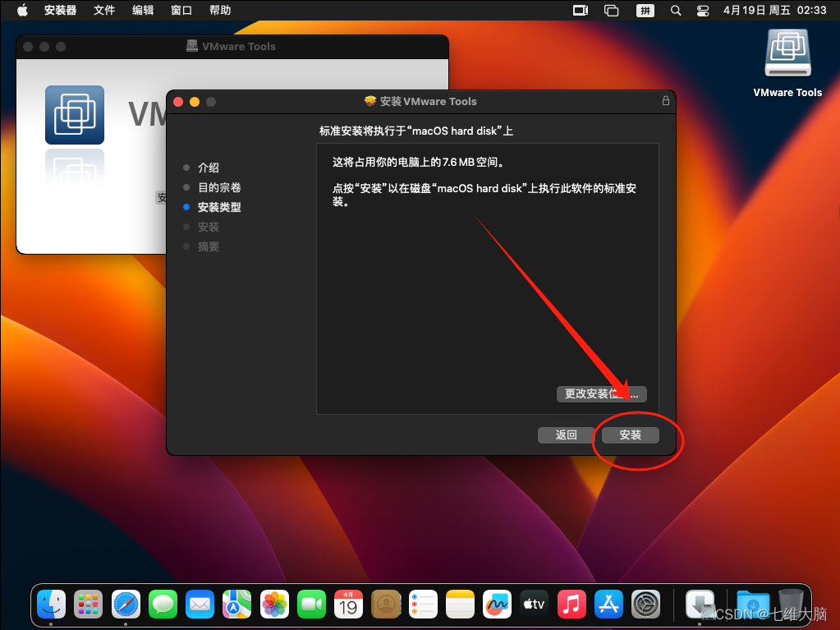Open App Store from the Dock
Viewport: 840px width, 630px height.
pos(608,605)
